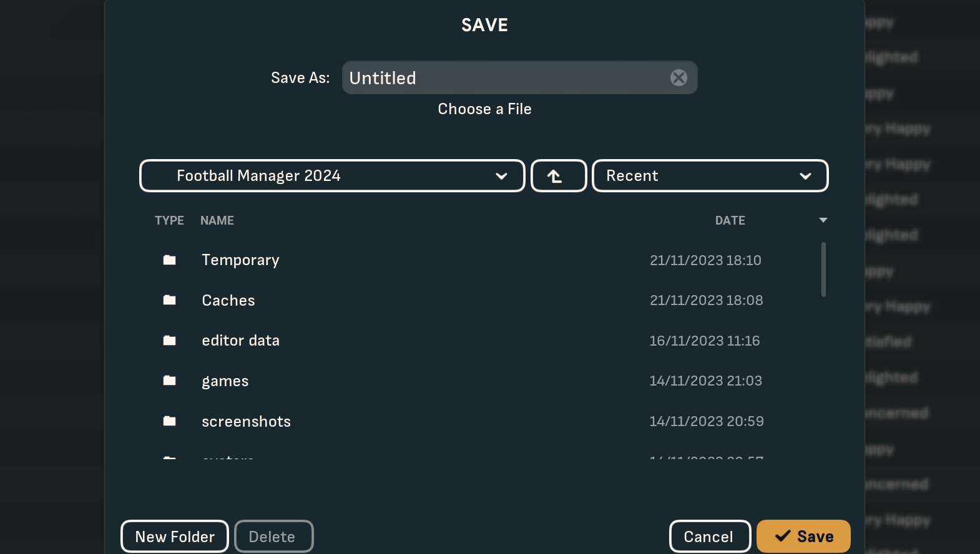Select the editor data folder name
This screenshot has width=980, height=554.
(x=240, y=341)
